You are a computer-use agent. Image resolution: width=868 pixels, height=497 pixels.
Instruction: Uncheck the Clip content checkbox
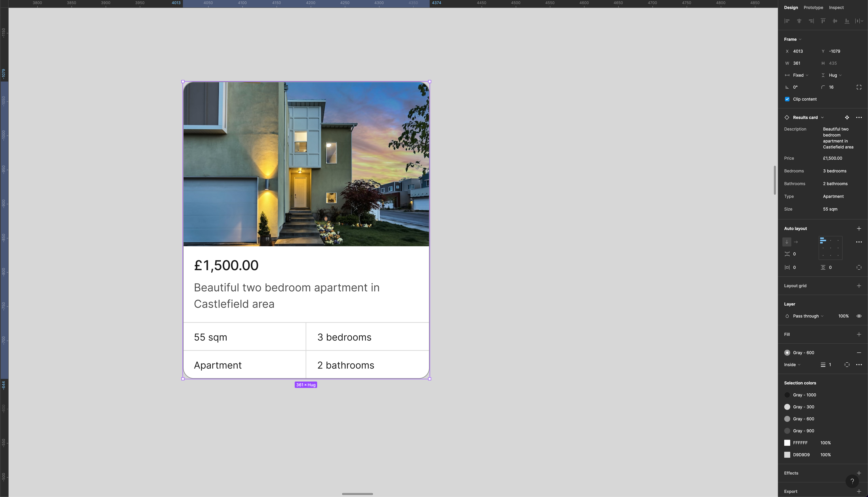787,99
